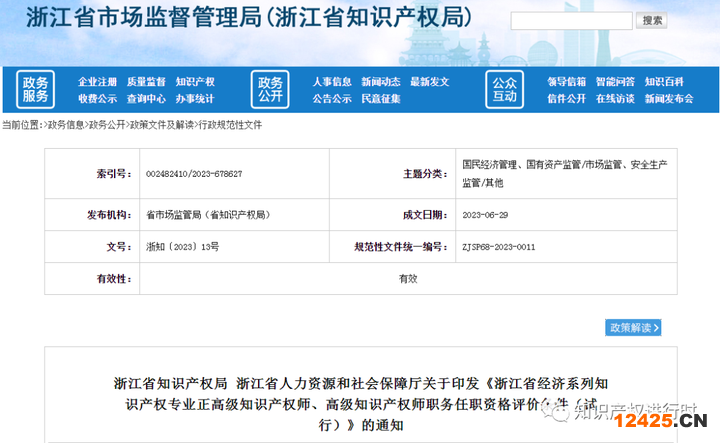This screenshot has width=720, height=443.
Task: Select 质量监督 navigation item
Action: point(146,82)
